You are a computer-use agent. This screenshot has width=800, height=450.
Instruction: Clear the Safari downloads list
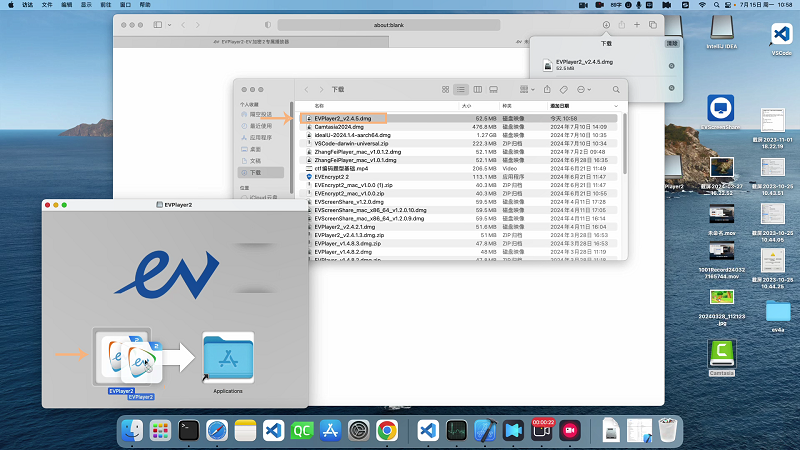tap(672, 43)
